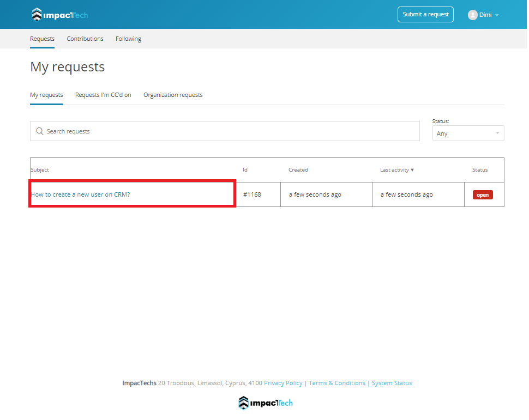Switch to Organization requests tab
Viewport: 529px width, 420px height.
tap(173, 95)
